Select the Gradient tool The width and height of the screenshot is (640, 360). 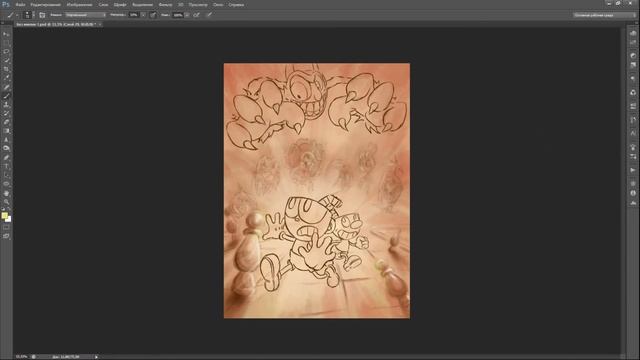tap(6, 131)
